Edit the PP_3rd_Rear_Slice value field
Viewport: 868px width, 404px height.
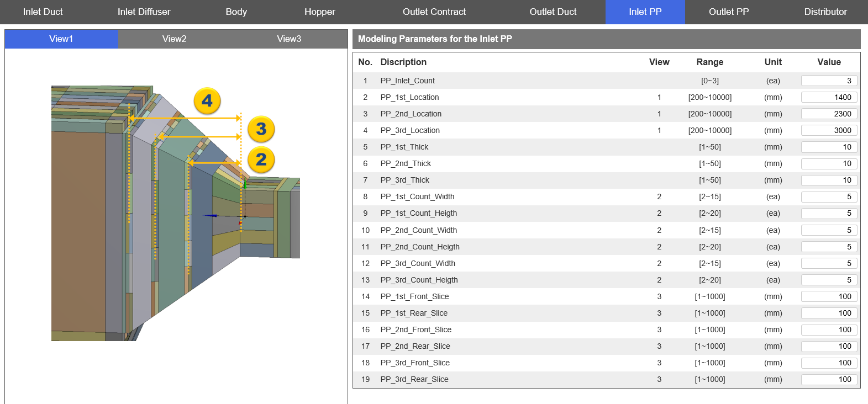click(829, 379)
